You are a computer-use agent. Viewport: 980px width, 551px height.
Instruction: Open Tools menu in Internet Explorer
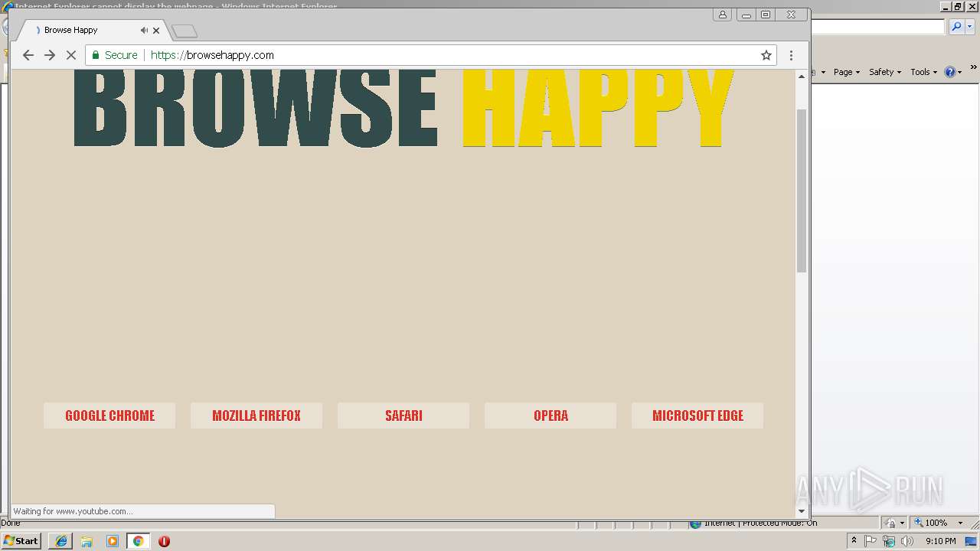923,72
